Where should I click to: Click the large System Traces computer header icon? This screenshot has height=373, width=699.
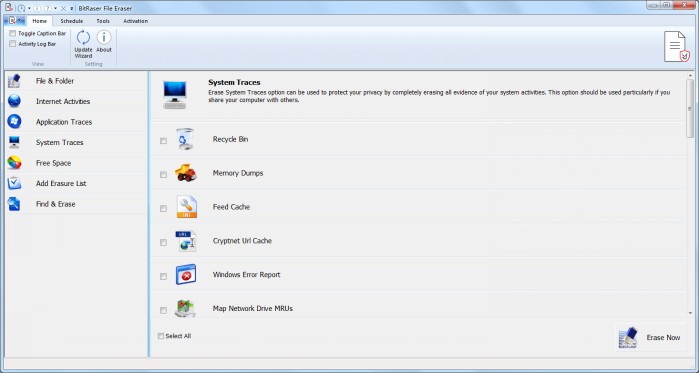pyautogui.click(x=175, y=95)
